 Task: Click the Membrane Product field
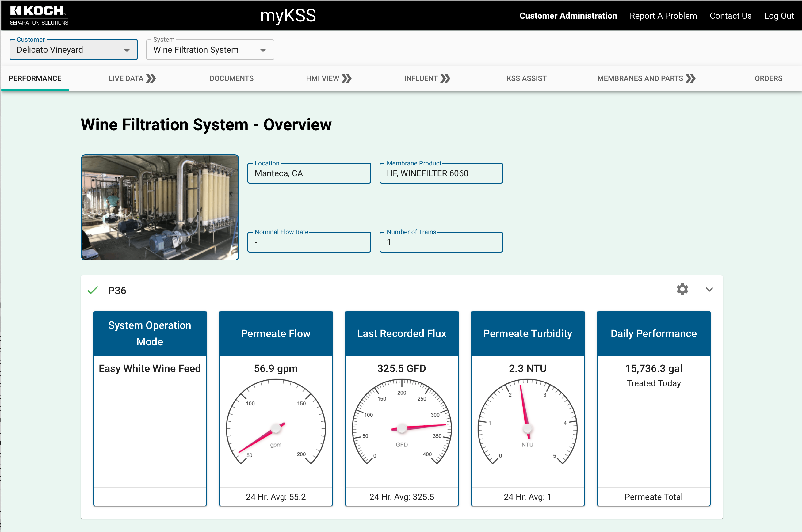pyautogui.click(x=441, y=173)
